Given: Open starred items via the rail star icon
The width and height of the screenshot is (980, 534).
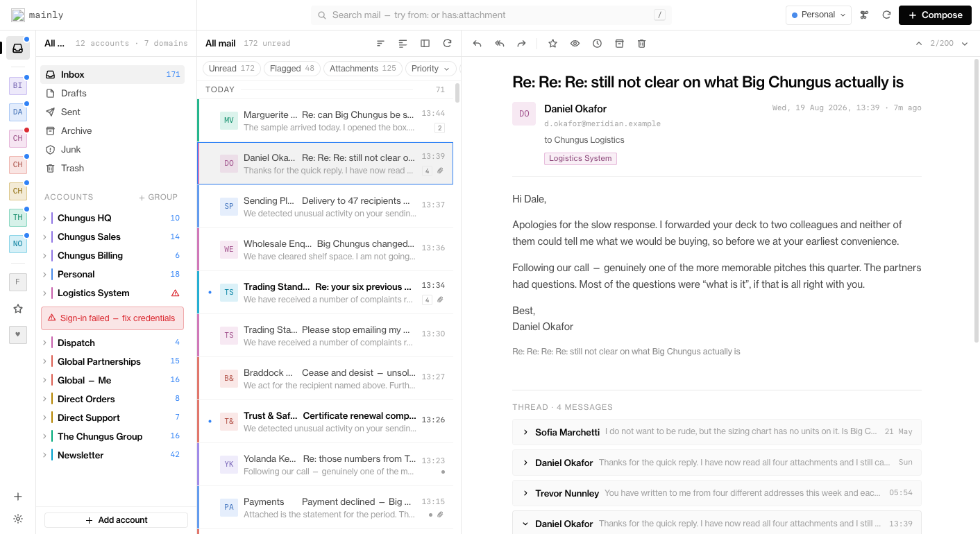Looking at the screenshot, I should (18, 309).
